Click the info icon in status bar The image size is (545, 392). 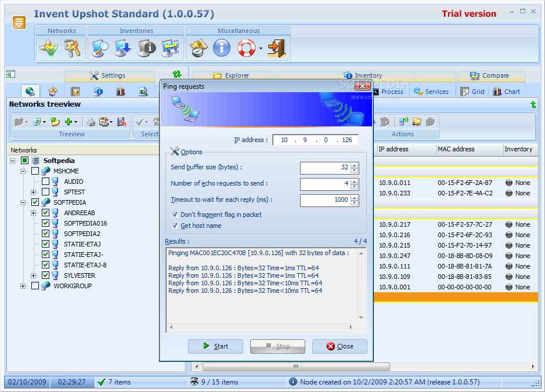[x=293, y=382]
